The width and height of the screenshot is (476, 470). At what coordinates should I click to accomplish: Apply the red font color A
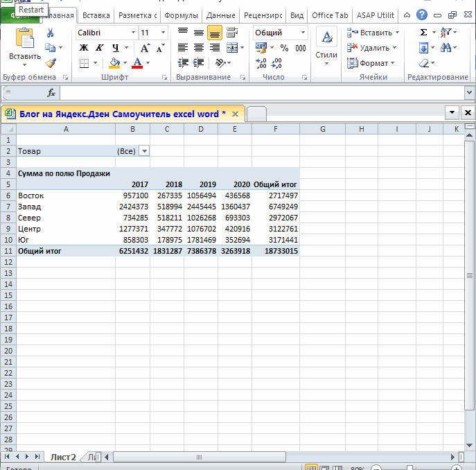pyautogui.click(x=137, y=63)
